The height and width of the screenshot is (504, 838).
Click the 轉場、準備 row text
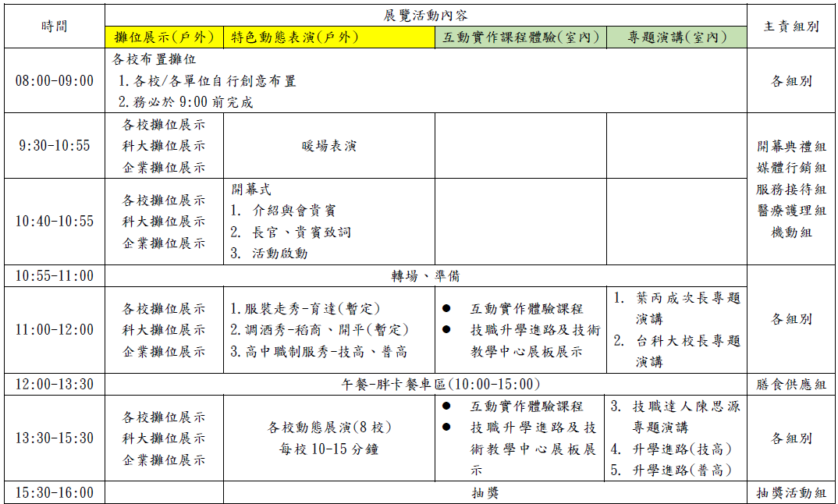point(426,276)
